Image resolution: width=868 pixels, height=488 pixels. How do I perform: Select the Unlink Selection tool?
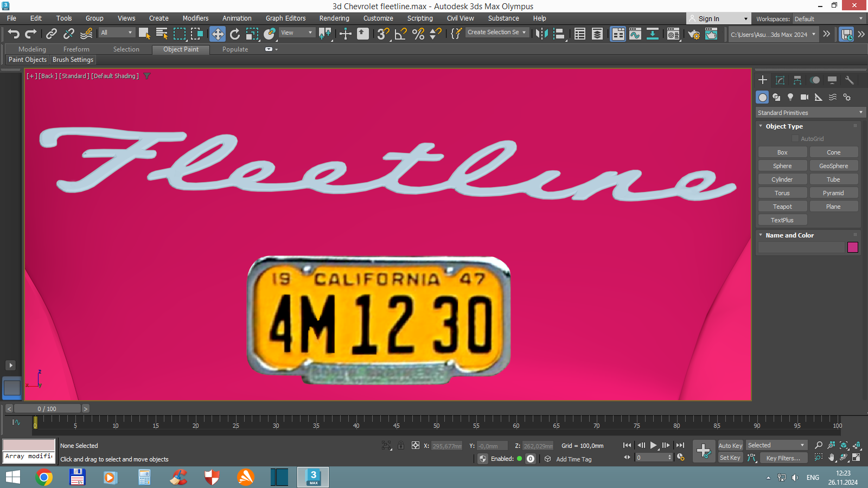(x=68, y=34)
